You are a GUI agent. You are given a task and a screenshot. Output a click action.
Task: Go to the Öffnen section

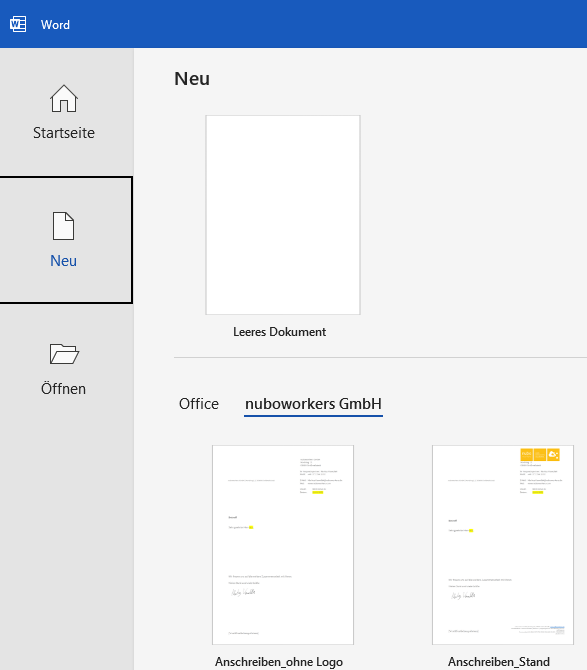[x=64, y=368]
